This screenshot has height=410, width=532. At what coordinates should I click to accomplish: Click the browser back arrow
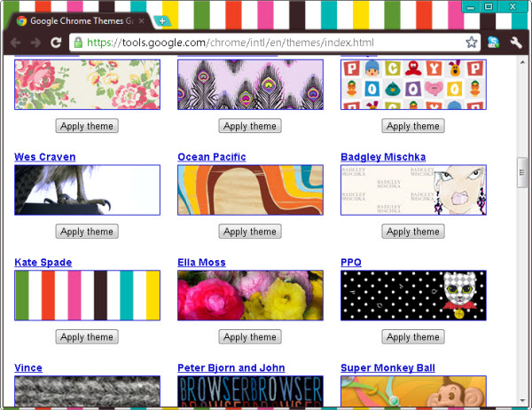[15, 42]
